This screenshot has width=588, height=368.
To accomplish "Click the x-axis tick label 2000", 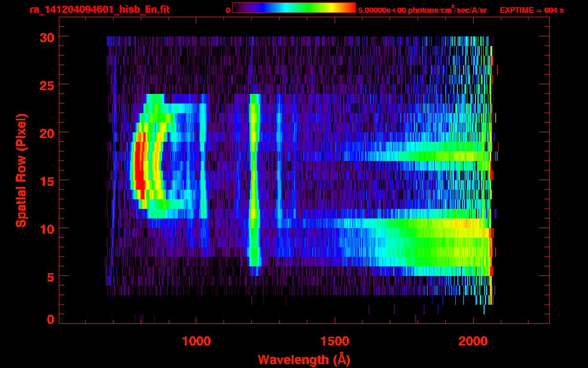I will pyautogui.click(x=473, y=341).
